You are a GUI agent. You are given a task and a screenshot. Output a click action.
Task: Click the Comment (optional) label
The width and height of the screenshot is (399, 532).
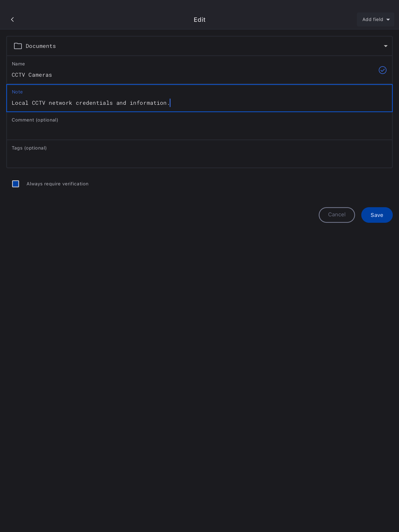pyautogui.click(x=35, y=120)
